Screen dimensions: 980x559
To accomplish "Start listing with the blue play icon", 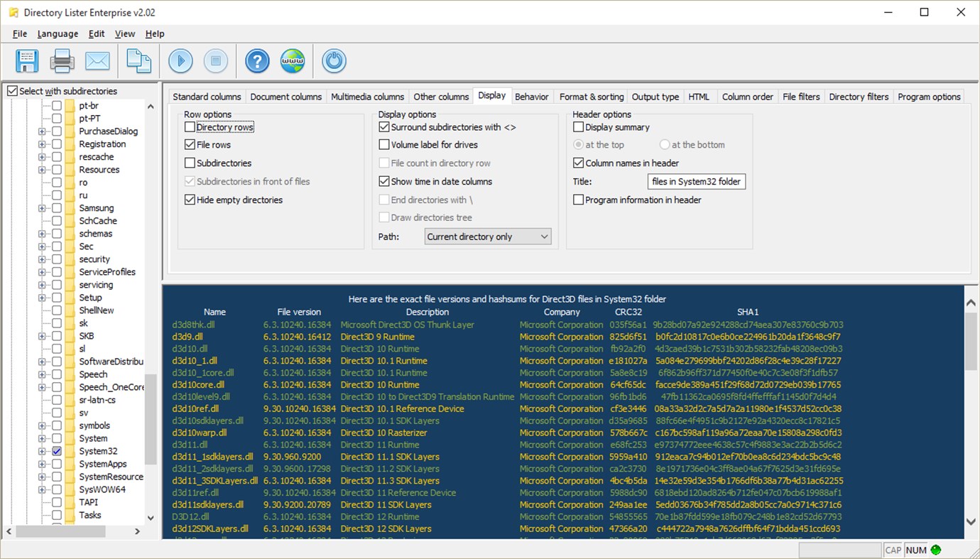I will coord(180,61).
